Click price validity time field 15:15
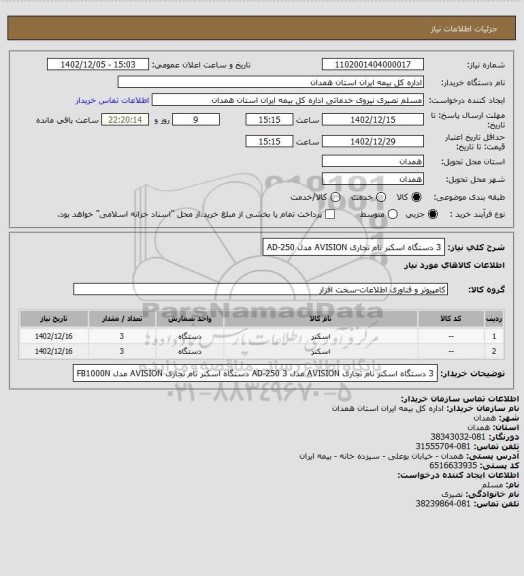 [269, 141]
